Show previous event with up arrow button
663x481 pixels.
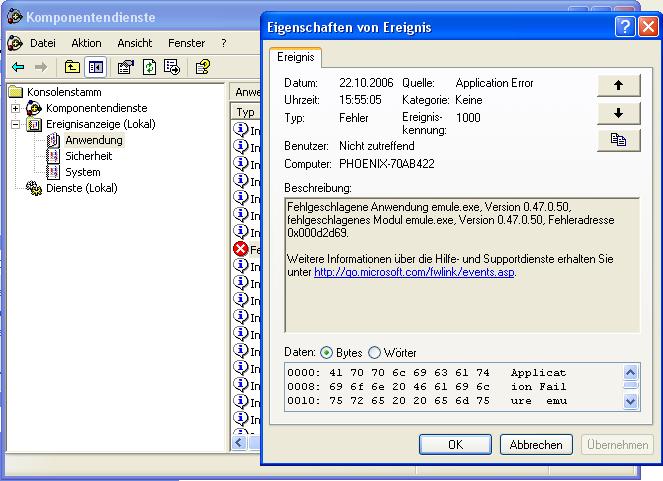click(619, 85)
